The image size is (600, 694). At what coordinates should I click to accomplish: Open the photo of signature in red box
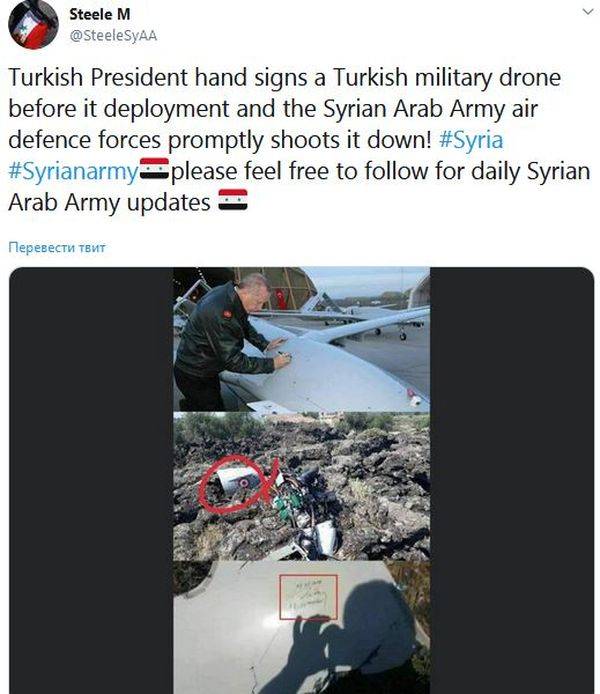[301, 627]
